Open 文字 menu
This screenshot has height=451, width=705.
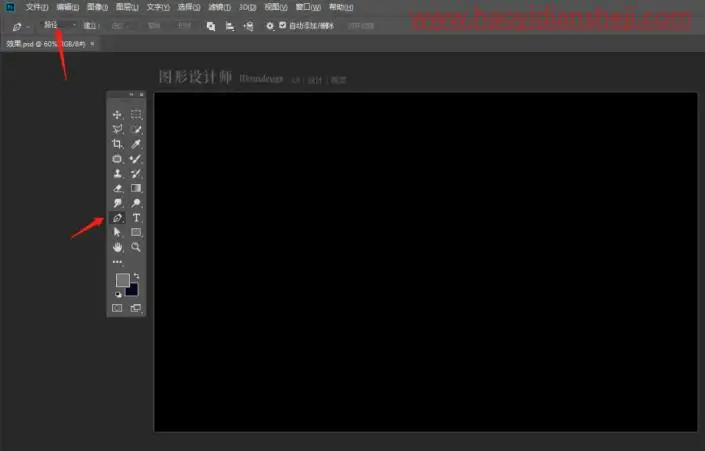158,7
